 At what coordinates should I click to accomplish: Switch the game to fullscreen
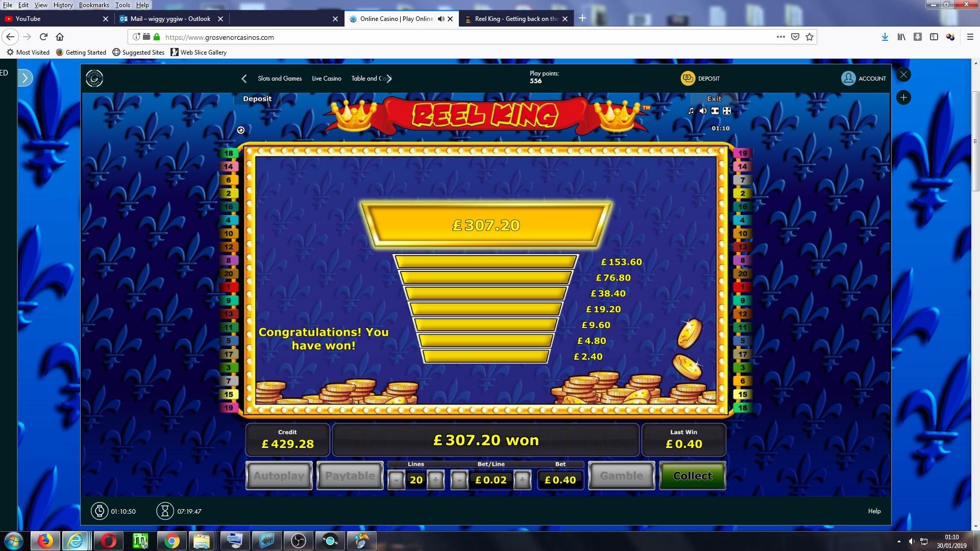[727, 111]
